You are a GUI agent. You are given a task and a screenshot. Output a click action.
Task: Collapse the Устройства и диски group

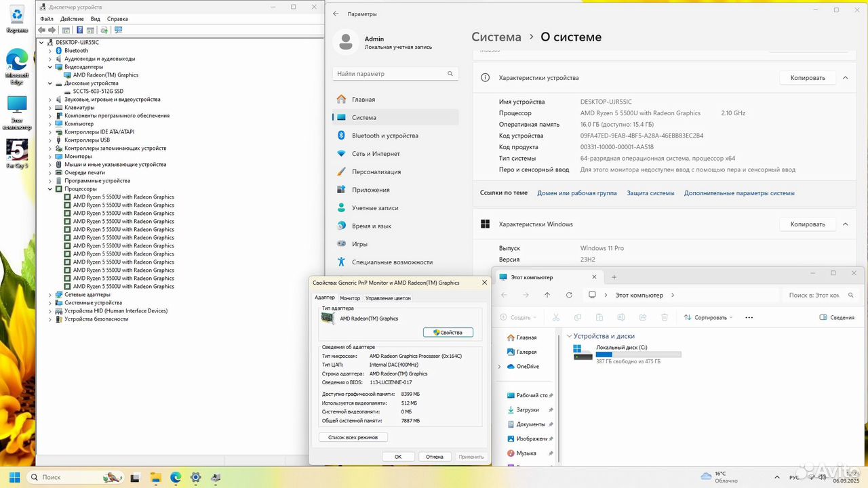point(569,336)
